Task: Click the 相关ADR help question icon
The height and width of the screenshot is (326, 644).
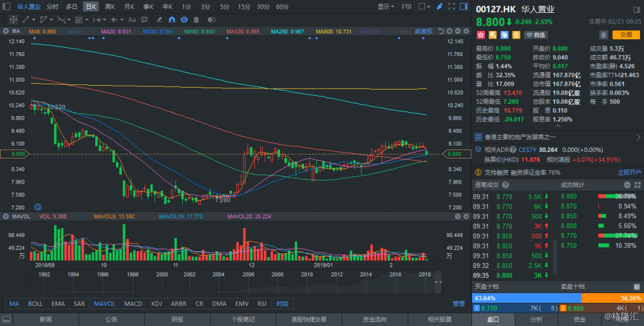Action: 513,149
